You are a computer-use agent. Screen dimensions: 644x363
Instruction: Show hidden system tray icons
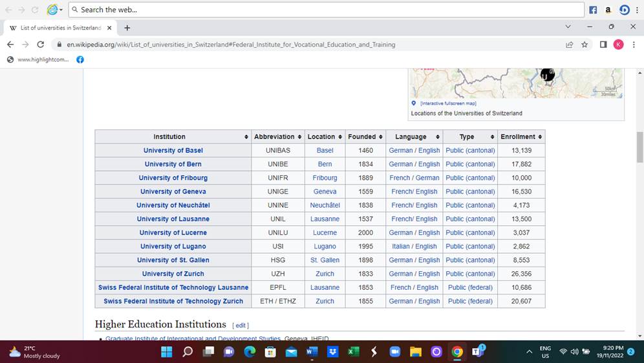click(530, 352)
